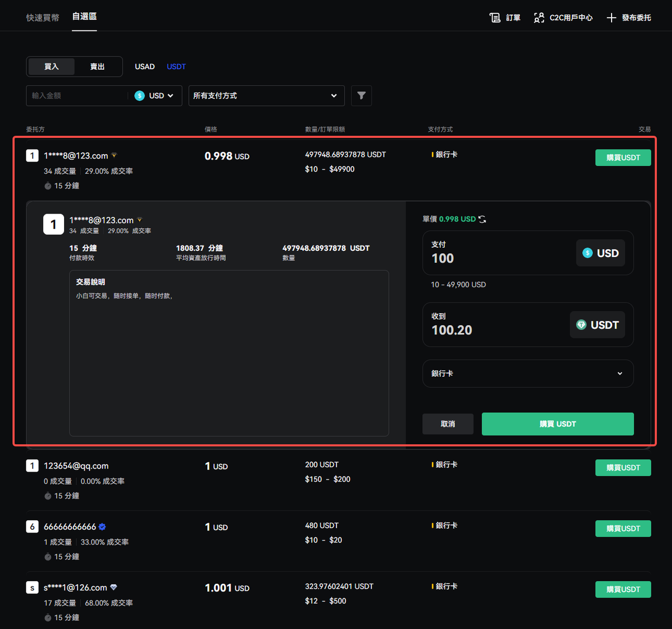Click 0.998 USD price in list row
Viewport: 672px width, 629px height.
click(227, 156)
